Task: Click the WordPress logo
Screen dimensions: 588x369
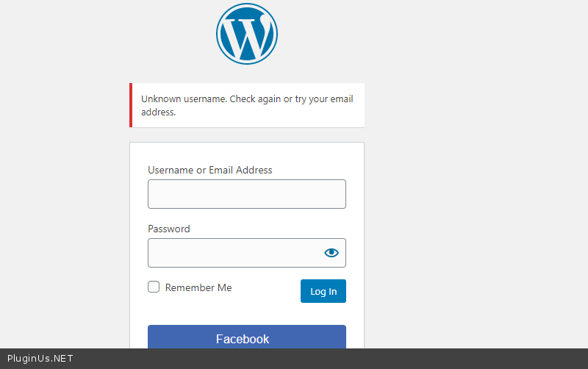Action: point(247,34)
